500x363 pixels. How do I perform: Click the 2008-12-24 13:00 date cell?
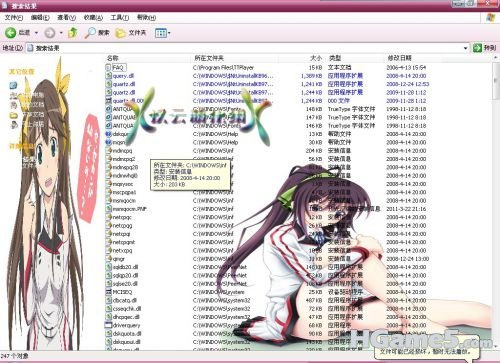point(407,259)
